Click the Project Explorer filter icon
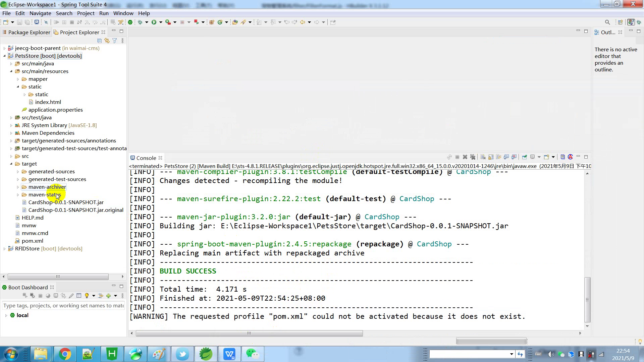Image resolution: width=644 pixels, height=362 pixels. tap(115, 41)
